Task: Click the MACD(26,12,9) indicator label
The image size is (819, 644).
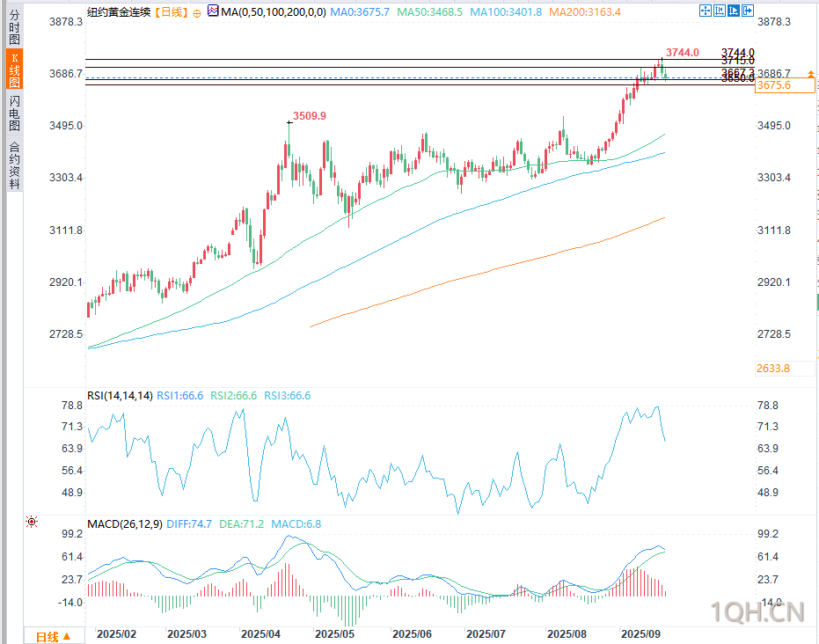Action: click(124, 523)
